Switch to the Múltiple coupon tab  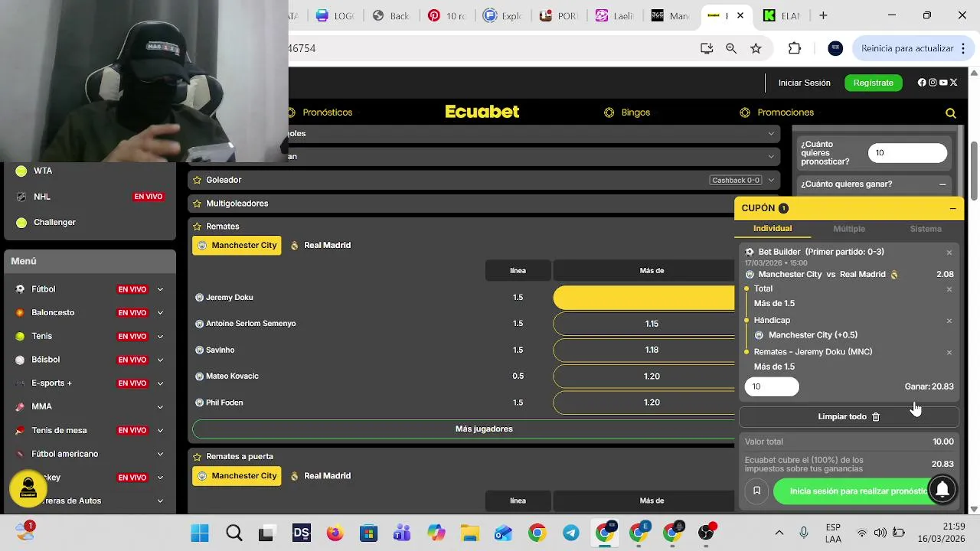[849, 229]
